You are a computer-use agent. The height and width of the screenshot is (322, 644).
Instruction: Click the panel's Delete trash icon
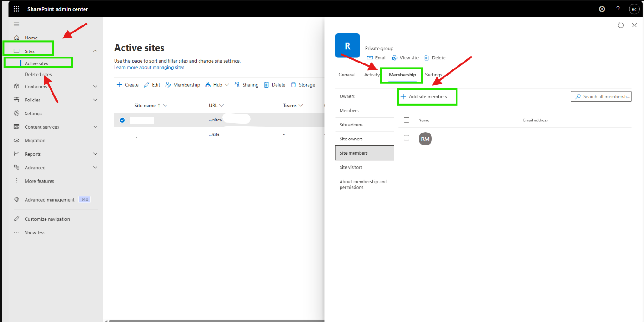(x=426, y=58)
